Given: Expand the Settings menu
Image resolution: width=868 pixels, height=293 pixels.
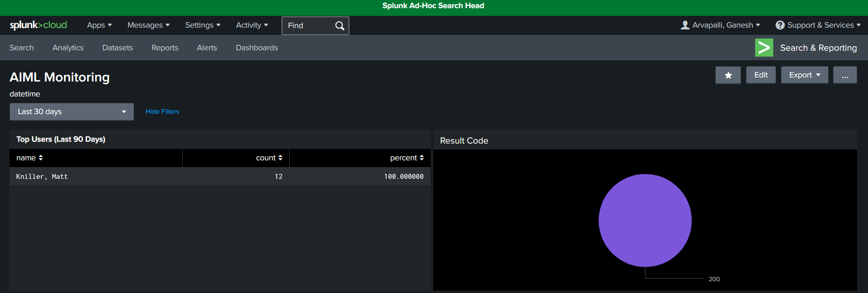Looking at the screenshot, I should 203,25.
